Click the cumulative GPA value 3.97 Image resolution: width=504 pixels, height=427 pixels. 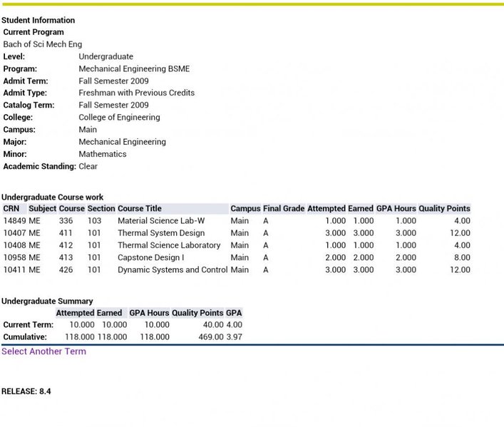point(234,337)
